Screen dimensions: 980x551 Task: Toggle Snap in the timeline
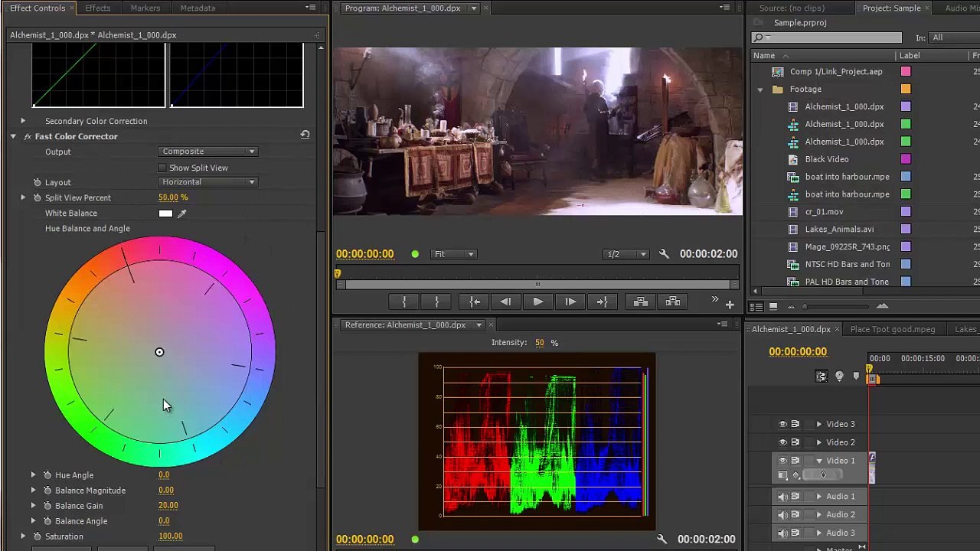coord(822,376)
